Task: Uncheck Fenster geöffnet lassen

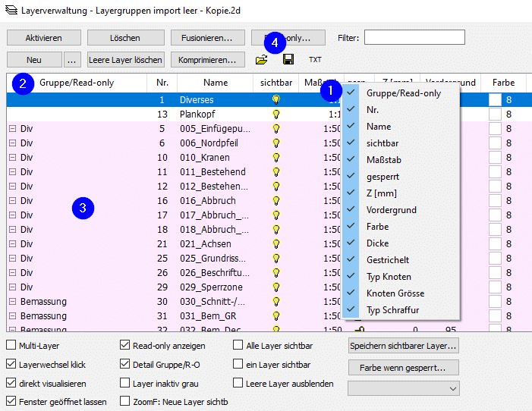Action: click(x=11, y=401)
